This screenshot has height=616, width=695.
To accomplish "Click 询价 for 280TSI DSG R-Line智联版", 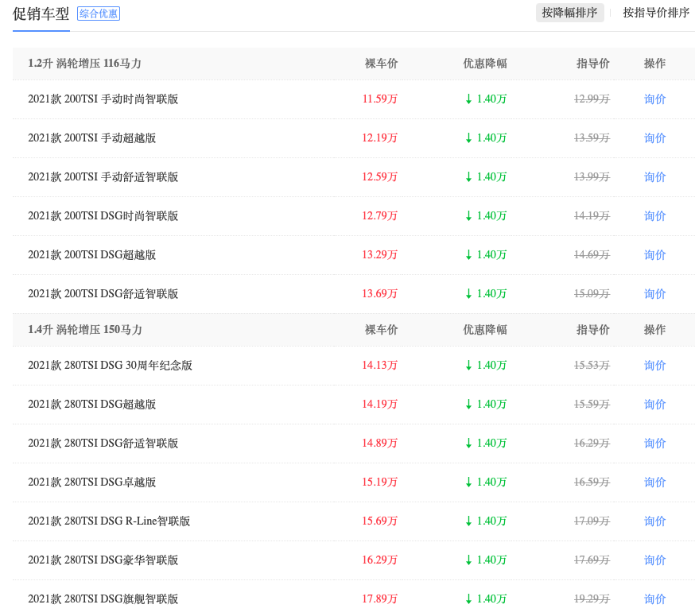I will [x=654, y=521].
